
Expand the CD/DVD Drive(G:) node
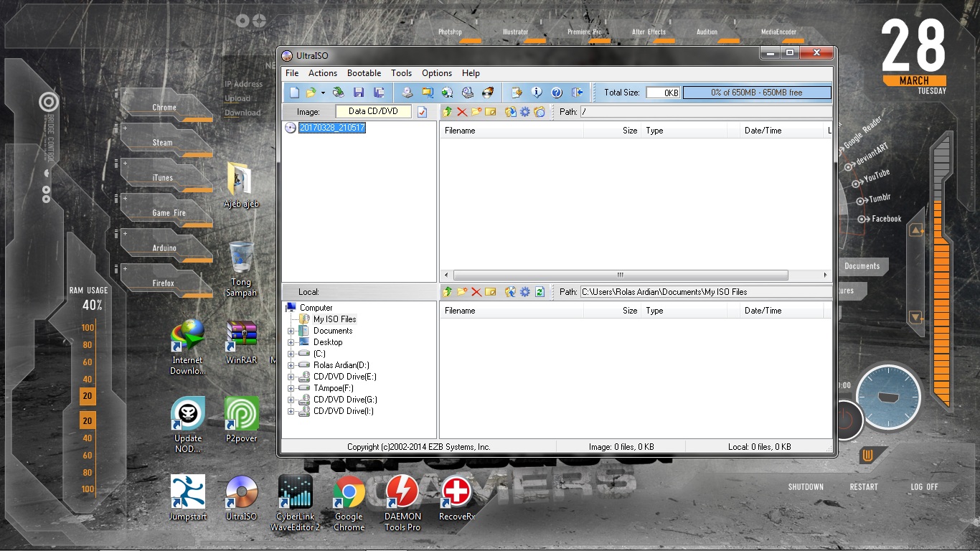coord(291,400)
